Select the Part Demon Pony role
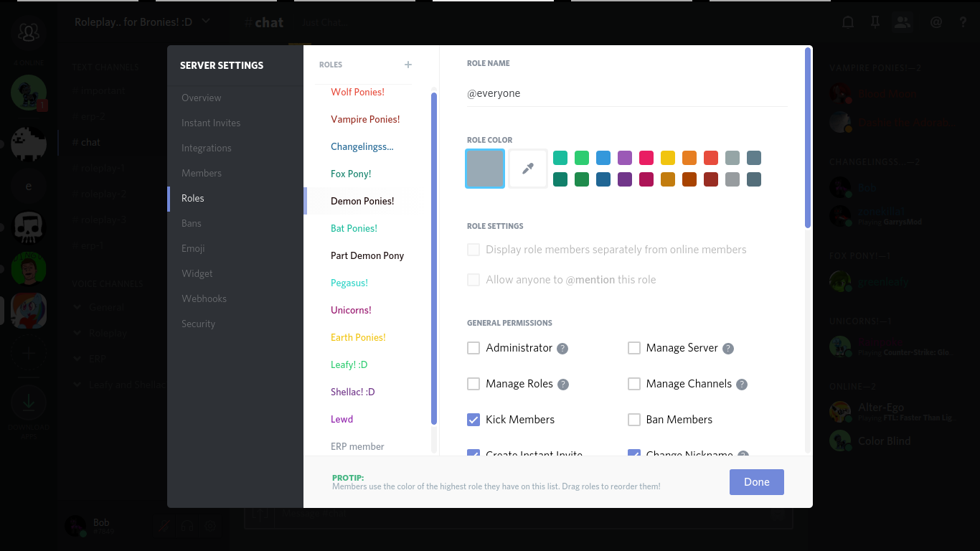The image size is (980, 551). pos(367,255)
